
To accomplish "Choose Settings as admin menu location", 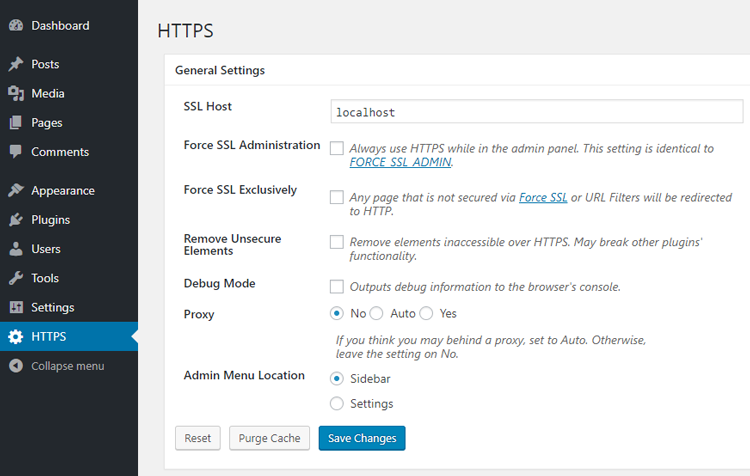I will click(x=337, y=403).
